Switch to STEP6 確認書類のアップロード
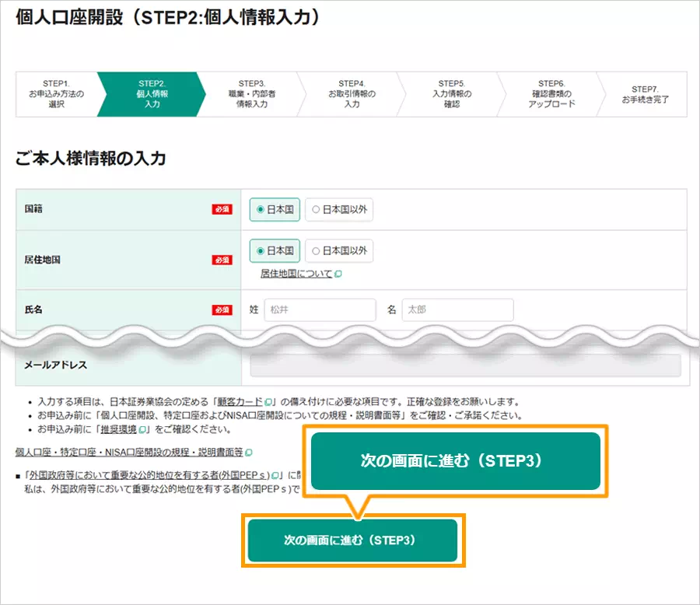The width and height of the screenshot is (700, 605). coord(551,94)
